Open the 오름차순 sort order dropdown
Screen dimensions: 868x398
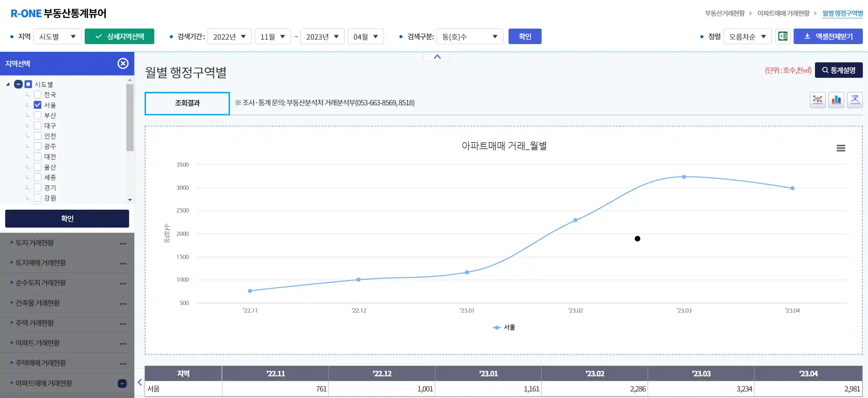coord(747,36)
